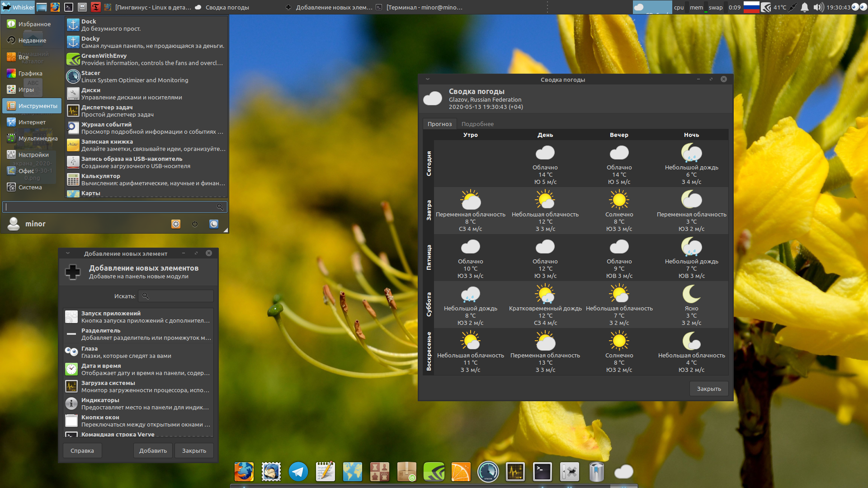Click the NVIDIA GreenWithEnvy dock icon
868x488 pixels.
tap(434, 472)
